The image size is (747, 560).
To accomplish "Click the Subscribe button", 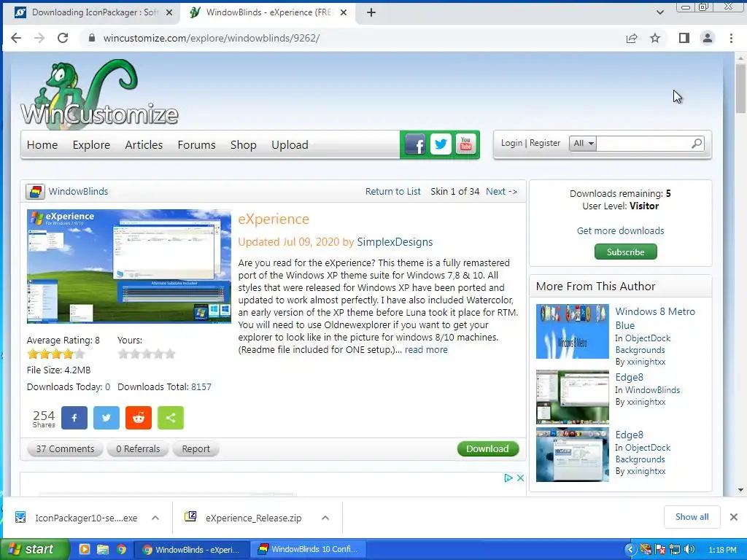I will point(625,252).
